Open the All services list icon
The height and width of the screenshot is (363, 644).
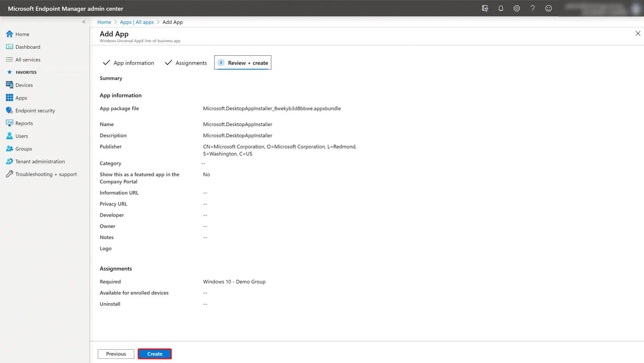pos(9,60)
